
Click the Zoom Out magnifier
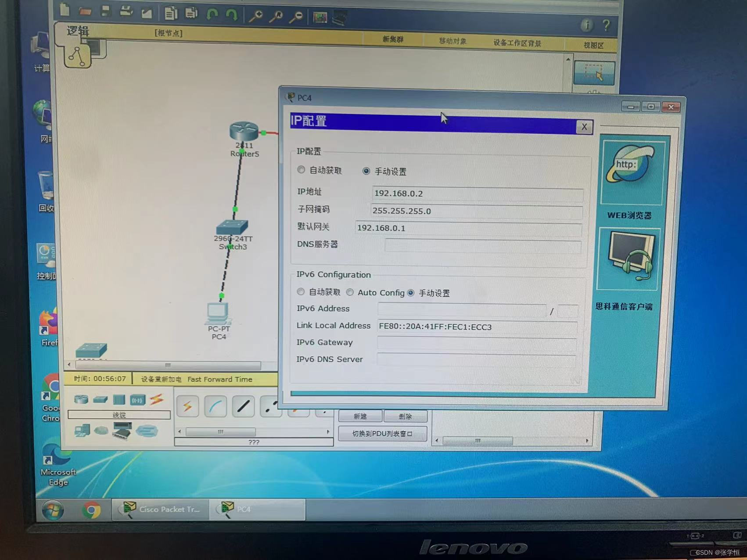pos(296,17)
